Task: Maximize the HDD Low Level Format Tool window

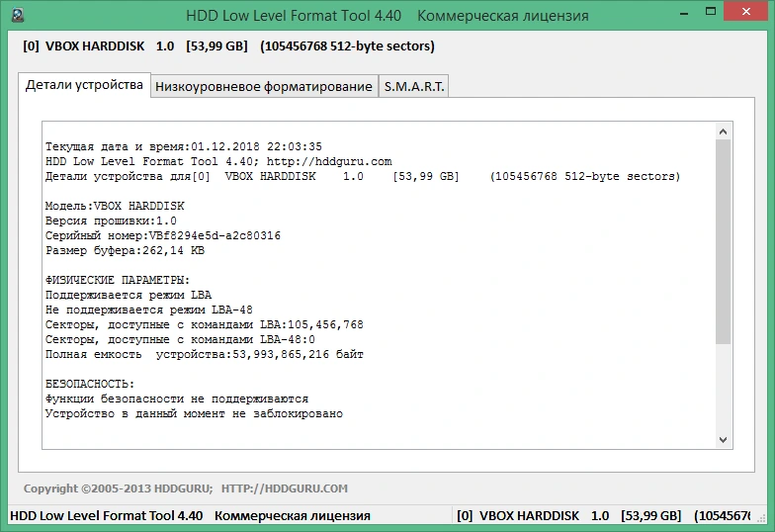Action: tap(710, 12)
